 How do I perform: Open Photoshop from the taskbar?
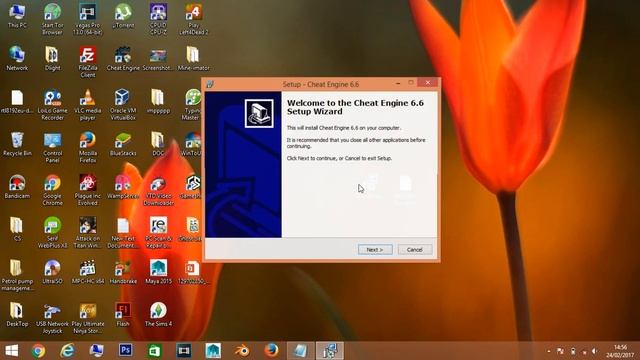(125, 351)
